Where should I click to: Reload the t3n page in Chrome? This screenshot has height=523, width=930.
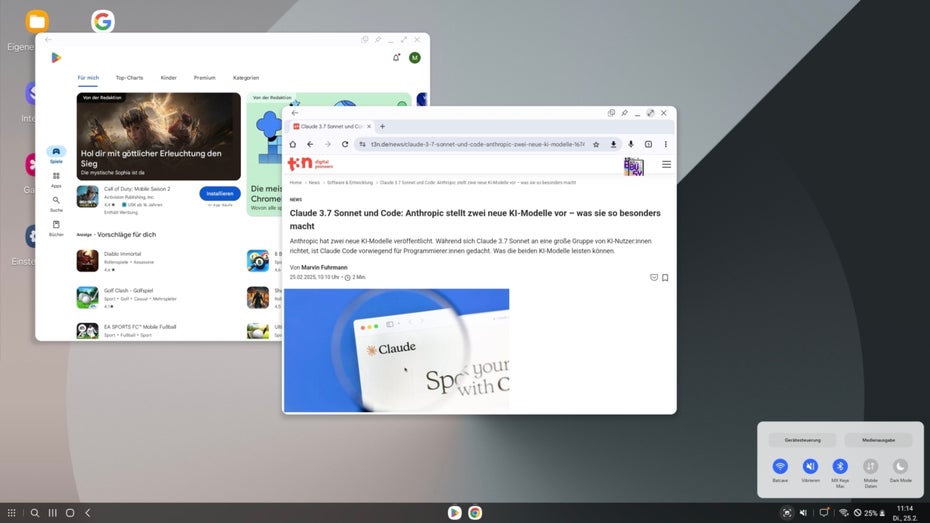pos(345,144)
